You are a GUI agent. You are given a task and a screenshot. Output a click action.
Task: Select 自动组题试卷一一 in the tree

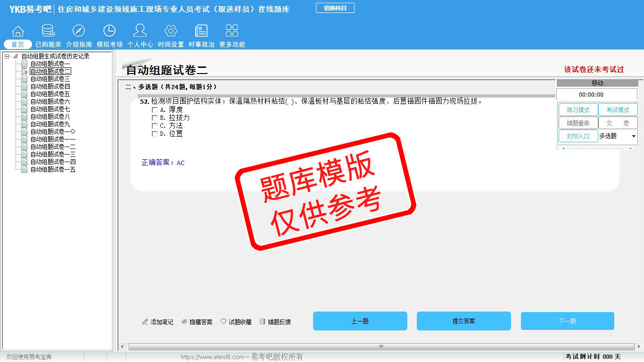(x=53, y=139)
